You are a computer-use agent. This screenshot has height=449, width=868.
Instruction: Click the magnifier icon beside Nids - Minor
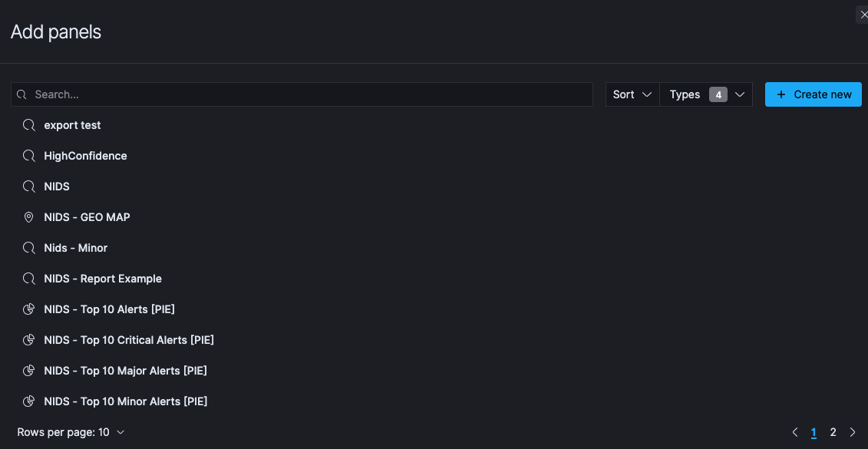pyautogui.click(x=29, y=248)
